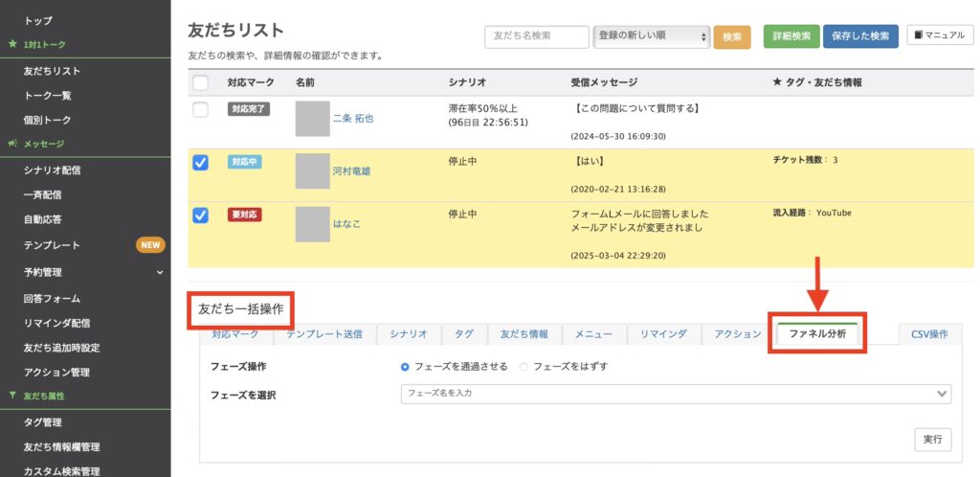Open はなこ's avatar thumbnail

(x=312, y=223)
